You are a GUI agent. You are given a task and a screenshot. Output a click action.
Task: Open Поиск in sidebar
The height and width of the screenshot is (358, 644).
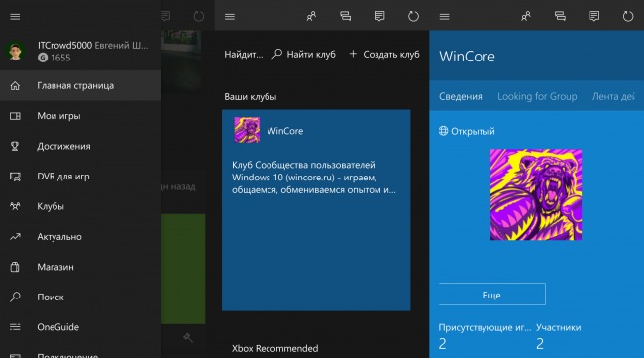(x=80, y=298)
